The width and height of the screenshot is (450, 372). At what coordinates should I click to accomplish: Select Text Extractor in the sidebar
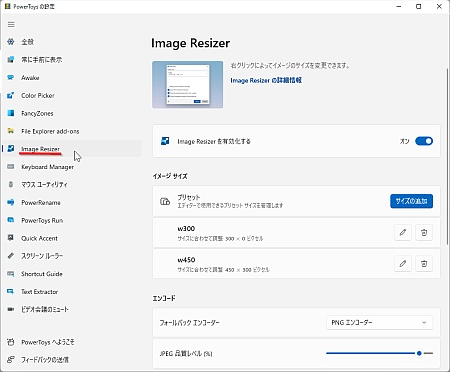pyautogui.click(x=40, y=292)
